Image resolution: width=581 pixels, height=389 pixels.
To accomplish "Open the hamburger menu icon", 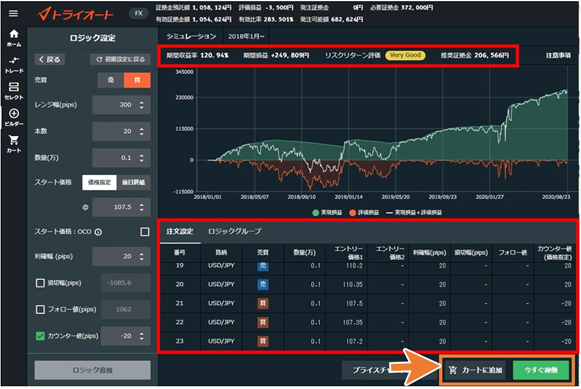I will (13, 14).
